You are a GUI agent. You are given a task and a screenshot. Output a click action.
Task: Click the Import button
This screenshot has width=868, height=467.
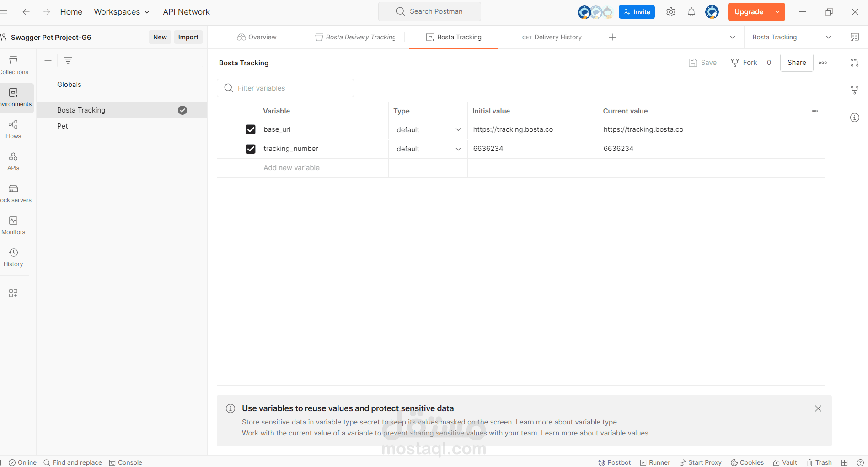pyautogui.click(x=188, y=37)
